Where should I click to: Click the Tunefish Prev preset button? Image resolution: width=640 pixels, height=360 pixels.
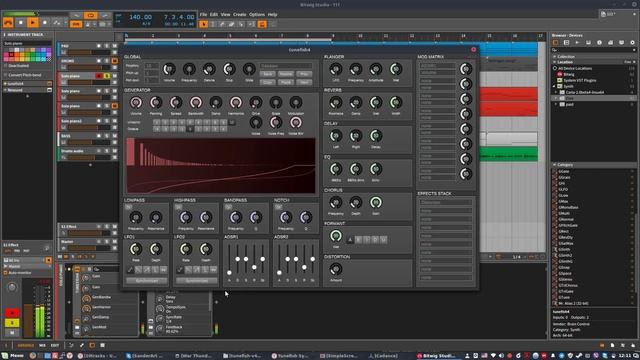(304, 74)
